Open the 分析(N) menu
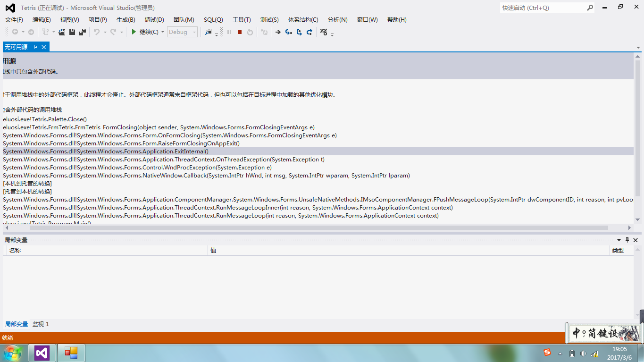Viewport: 644px width, 362px height. (337, 20)
